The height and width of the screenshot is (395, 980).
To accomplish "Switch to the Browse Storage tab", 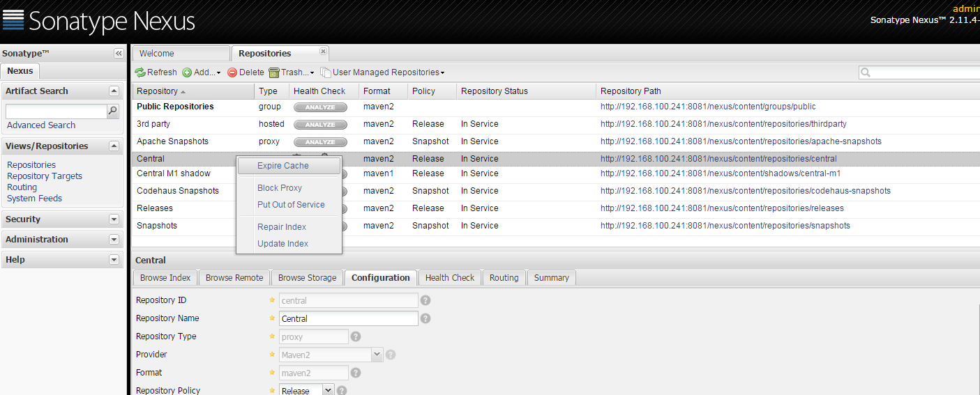I will click(308, 278).
